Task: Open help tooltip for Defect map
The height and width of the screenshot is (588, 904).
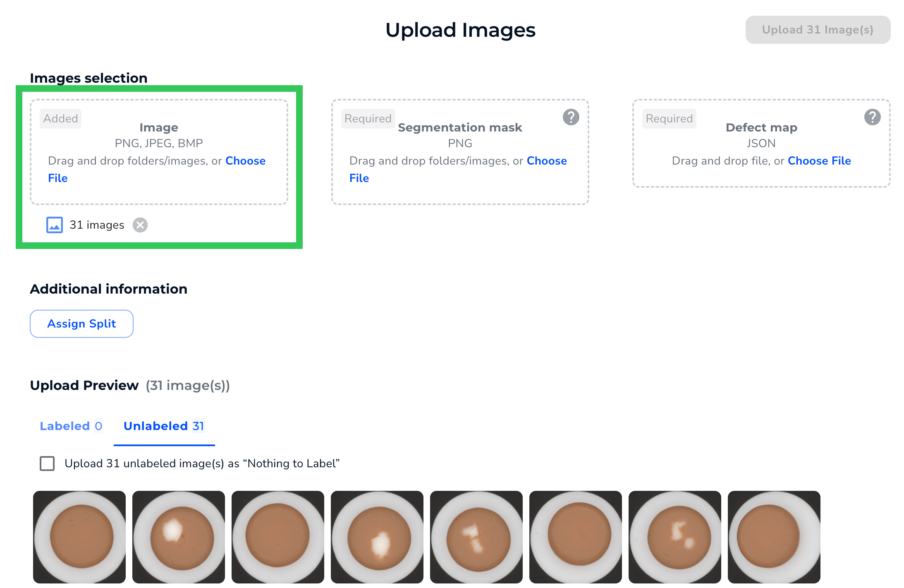Action: coord(873,118)
